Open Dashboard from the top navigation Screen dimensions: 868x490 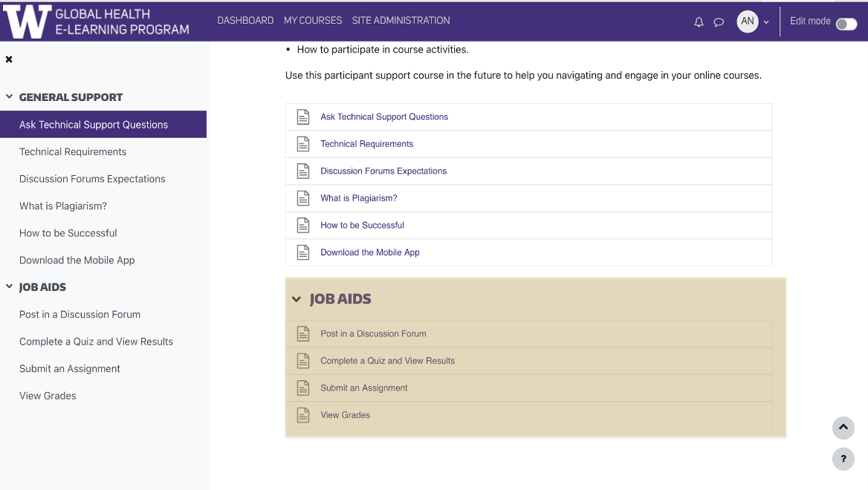coord(245,21)
